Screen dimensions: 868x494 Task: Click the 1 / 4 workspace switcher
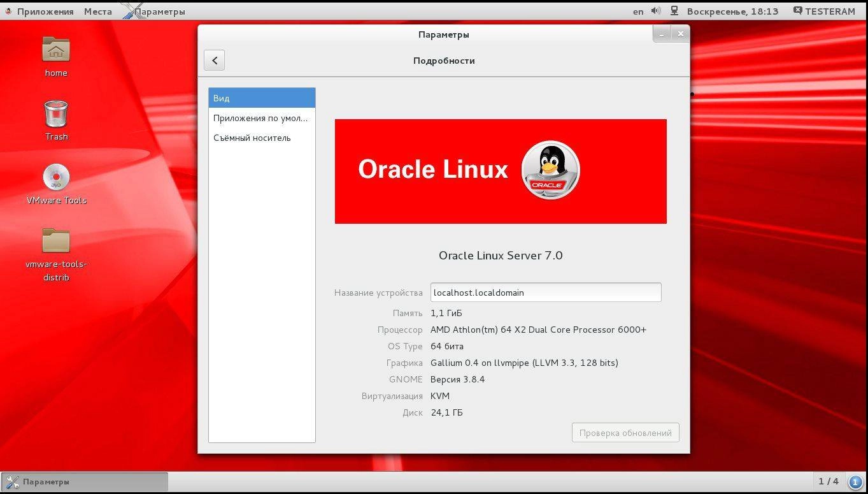pyautogui.click(x=829, y=481)
